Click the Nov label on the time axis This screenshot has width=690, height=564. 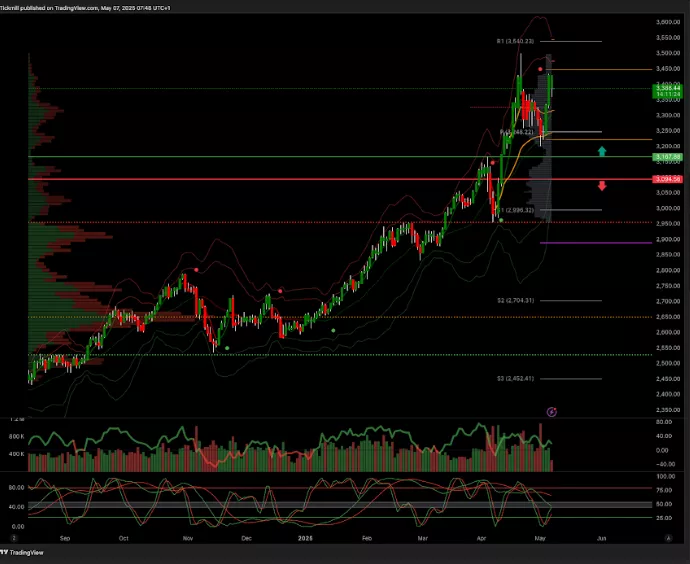[x=186, y=537]
